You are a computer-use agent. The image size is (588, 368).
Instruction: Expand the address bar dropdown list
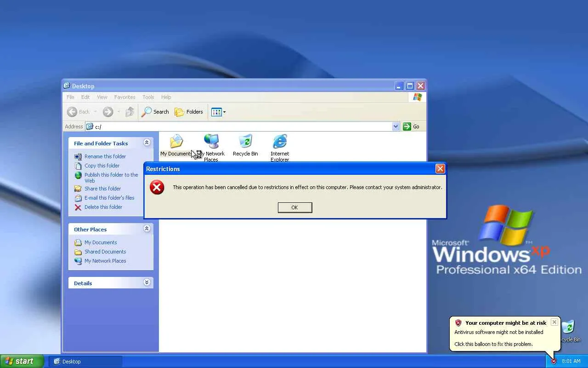[x=396, y=126]
